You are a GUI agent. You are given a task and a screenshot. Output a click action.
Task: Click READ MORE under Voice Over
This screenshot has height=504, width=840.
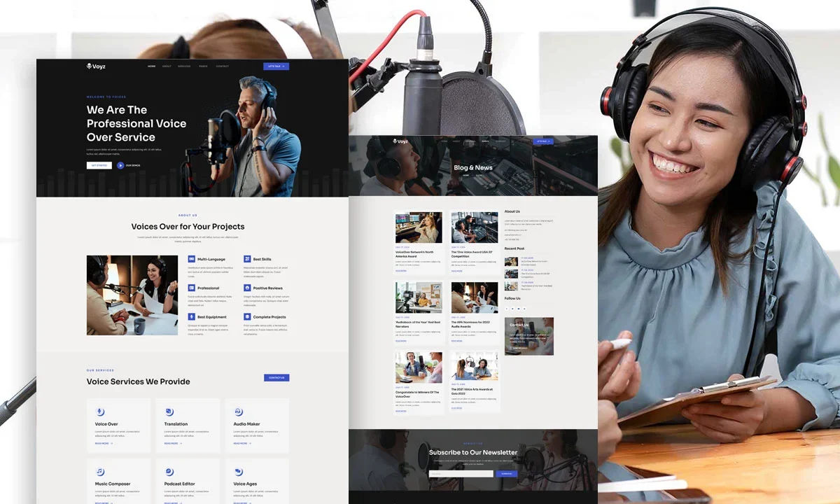(101, 443)
